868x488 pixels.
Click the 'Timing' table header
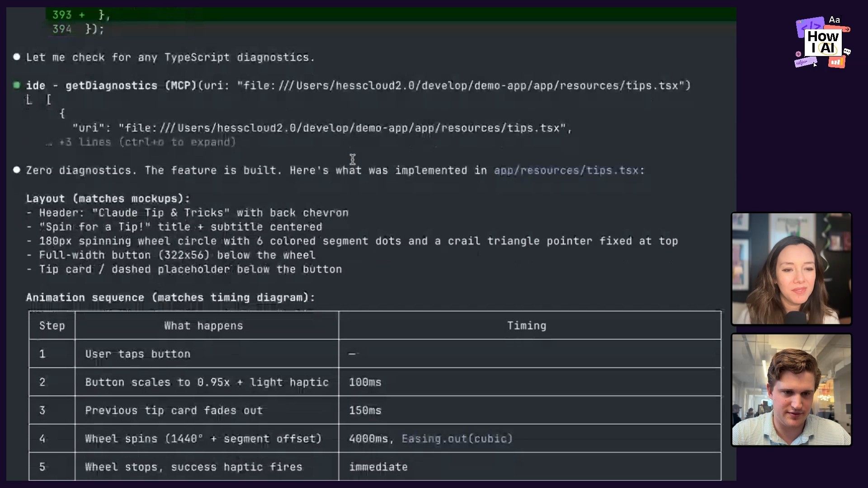(526, 326)
